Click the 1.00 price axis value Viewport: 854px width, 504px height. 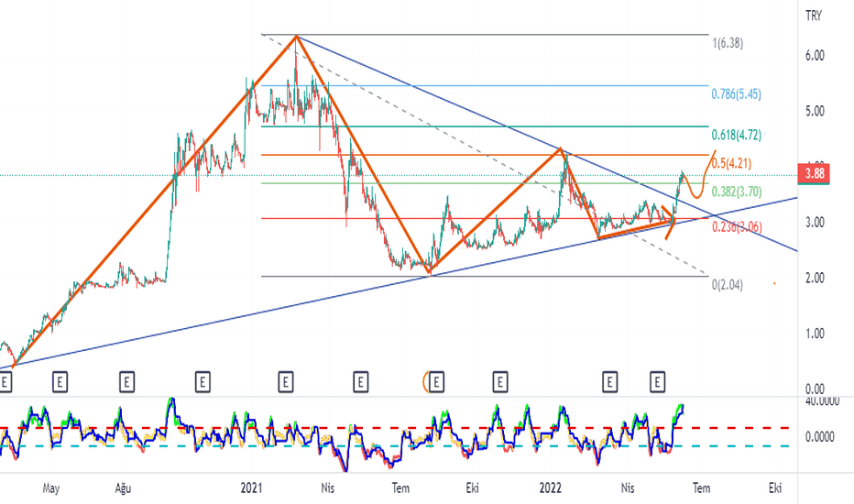[x=815, y=334]
